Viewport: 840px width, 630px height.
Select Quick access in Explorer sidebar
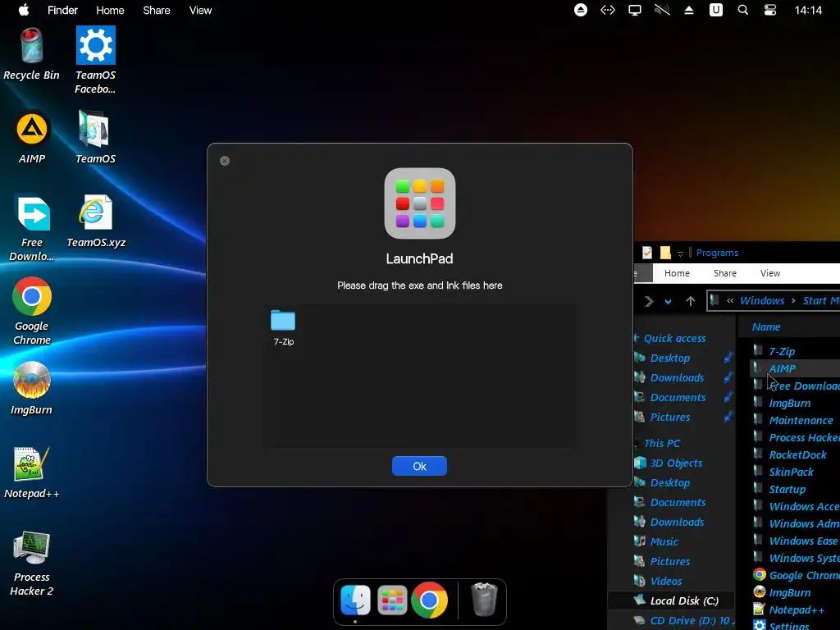674,338
